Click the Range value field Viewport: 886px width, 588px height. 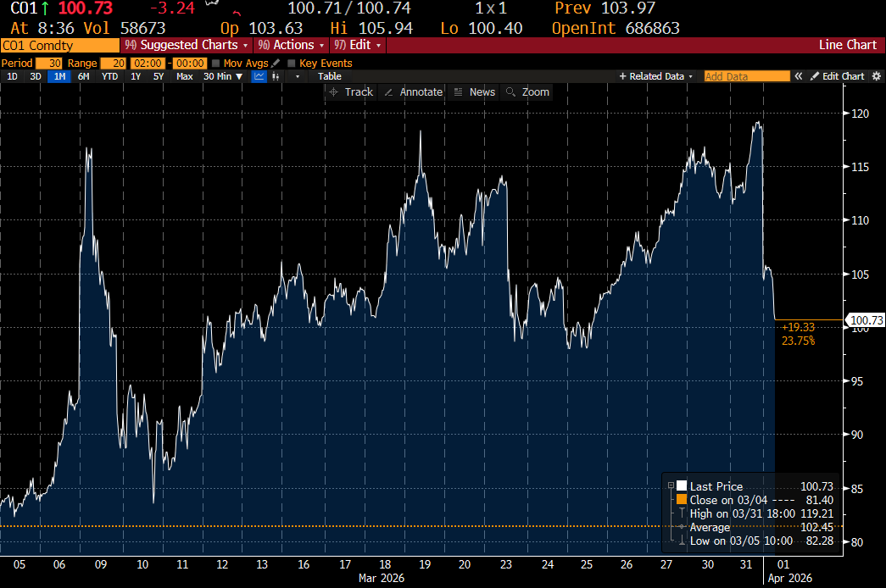pyautogui.click(x=113, y=64)
